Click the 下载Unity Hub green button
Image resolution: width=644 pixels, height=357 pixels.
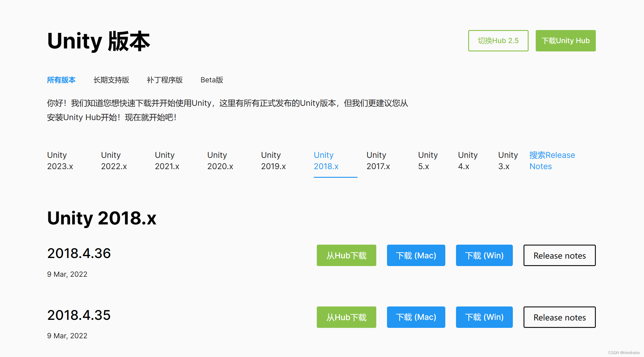tap(565, 41)
